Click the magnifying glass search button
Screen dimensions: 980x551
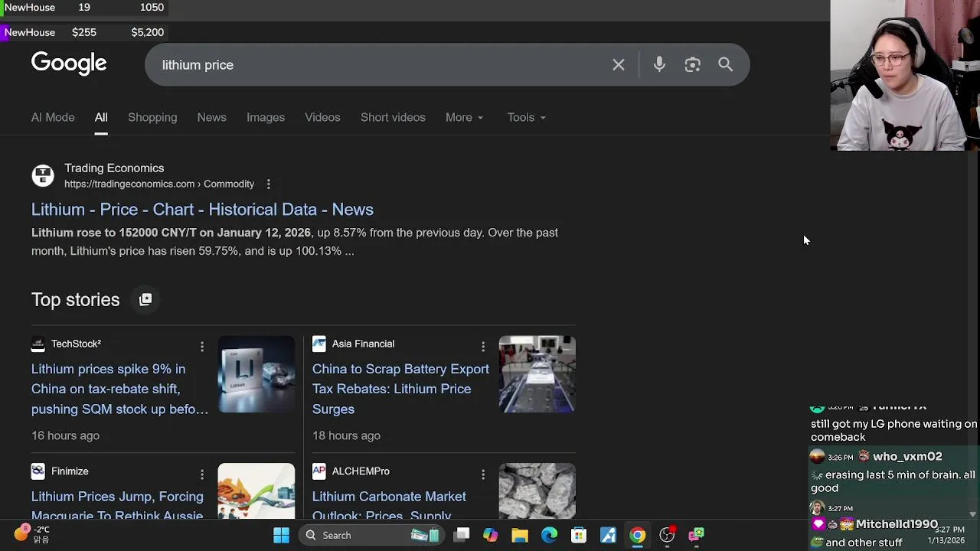725,65
